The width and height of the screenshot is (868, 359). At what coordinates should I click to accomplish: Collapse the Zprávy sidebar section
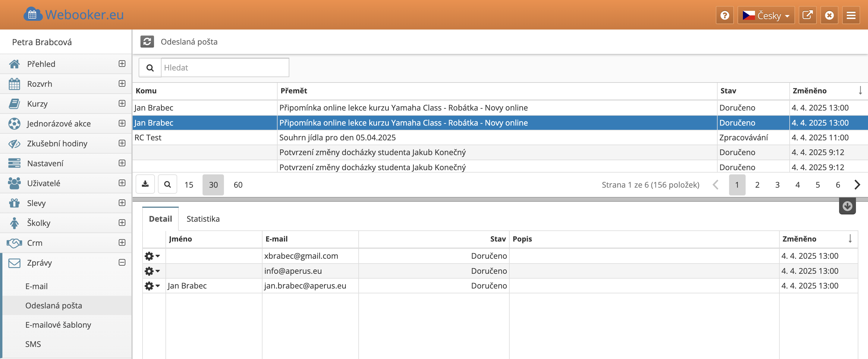[x=122, y=262]
